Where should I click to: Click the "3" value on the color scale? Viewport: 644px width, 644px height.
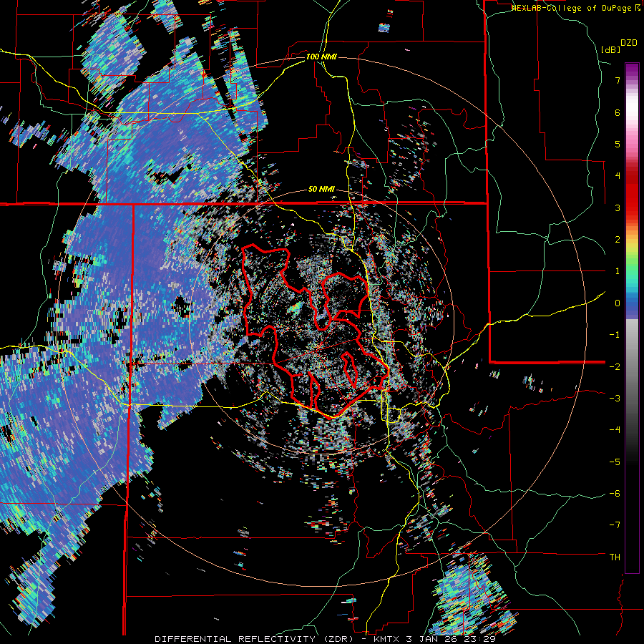pyautogui.click(x=618, y=208)
